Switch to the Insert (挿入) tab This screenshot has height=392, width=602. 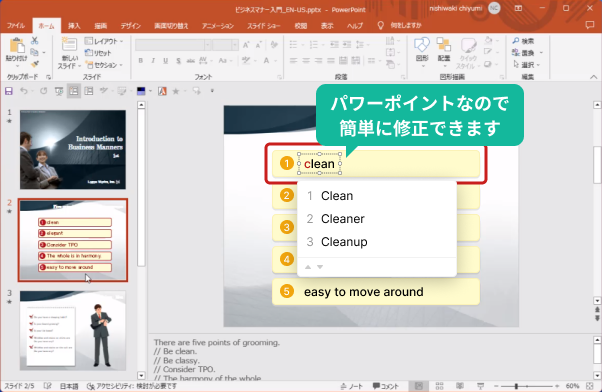coord(74,25)
